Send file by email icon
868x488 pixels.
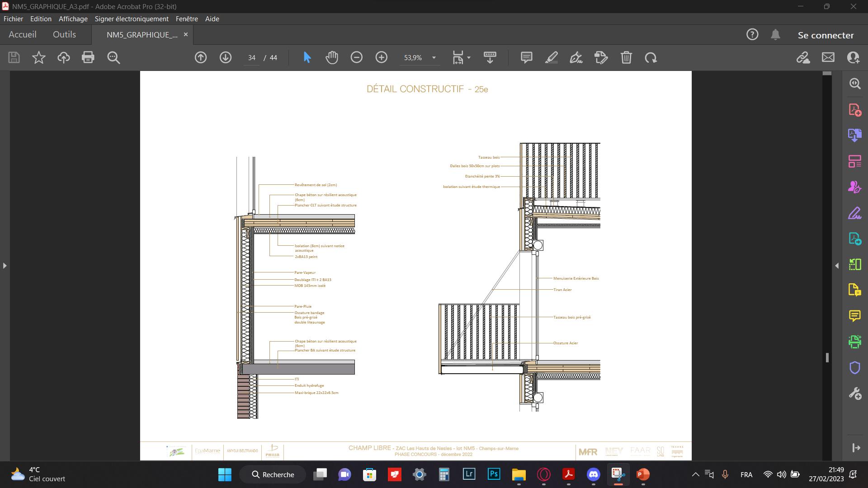828,57
